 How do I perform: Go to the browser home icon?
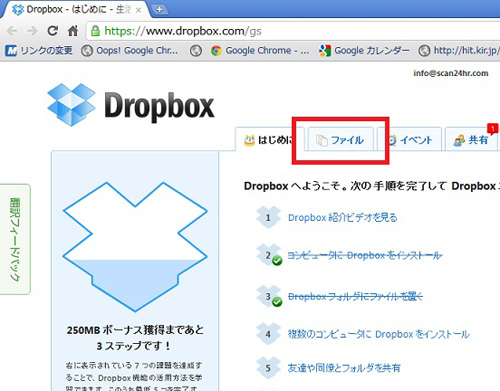[73, 31]
